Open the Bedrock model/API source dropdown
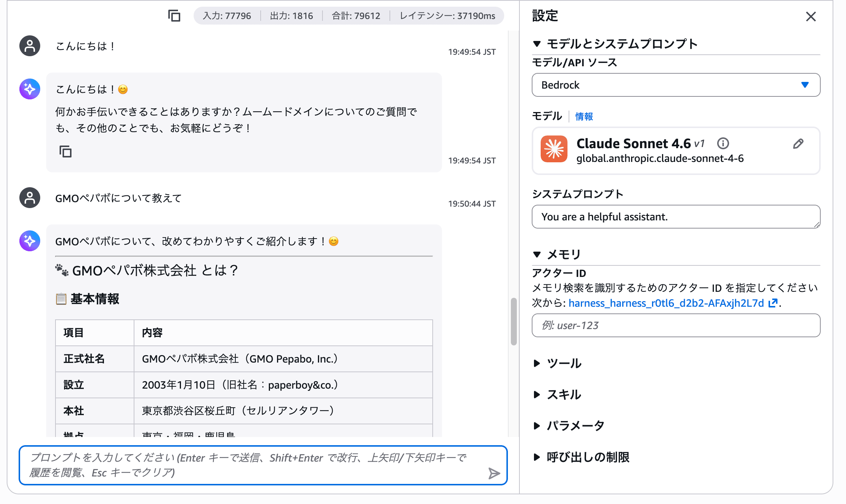The height and width of the screenshot is (504, 846). click(x=676, y=85)
